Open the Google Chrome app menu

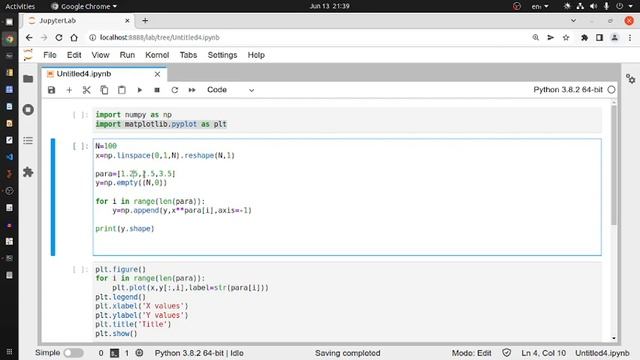[84, 6]
